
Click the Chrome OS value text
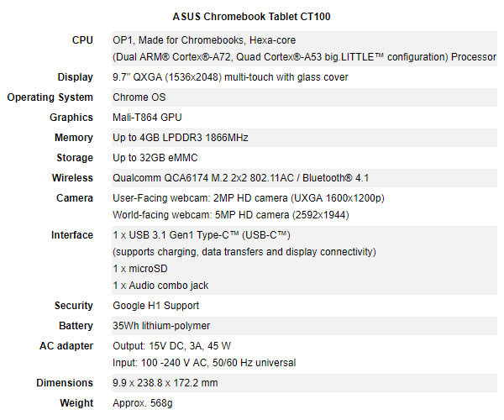(x=139, y=97)
